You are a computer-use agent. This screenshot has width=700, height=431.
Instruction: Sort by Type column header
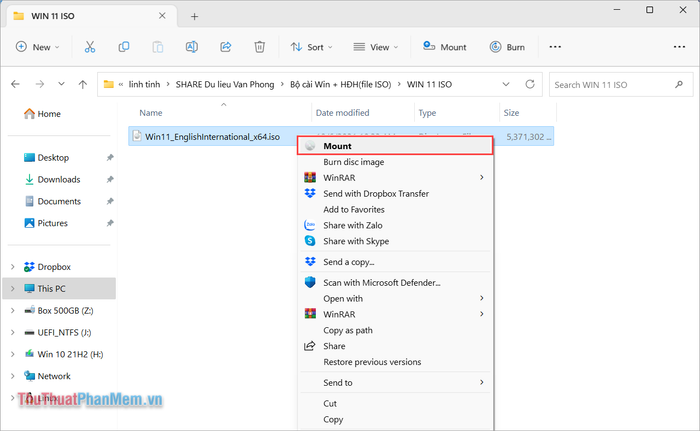(x=427, y=113)
